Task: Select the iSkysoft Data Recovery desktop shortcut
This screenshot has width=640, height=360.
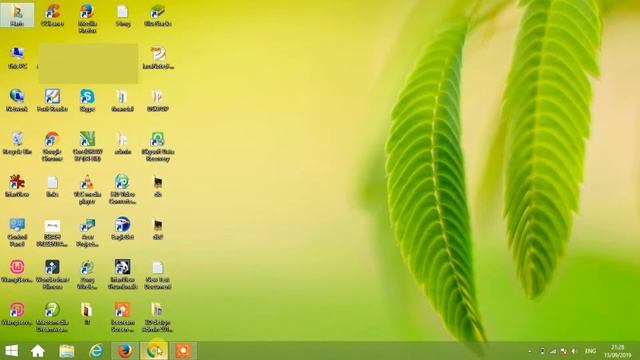Action: tap(158, 146)
